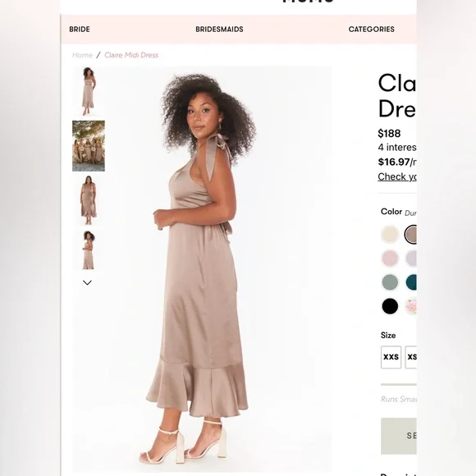Go to Home breadcrumb link

click(82, 55)
